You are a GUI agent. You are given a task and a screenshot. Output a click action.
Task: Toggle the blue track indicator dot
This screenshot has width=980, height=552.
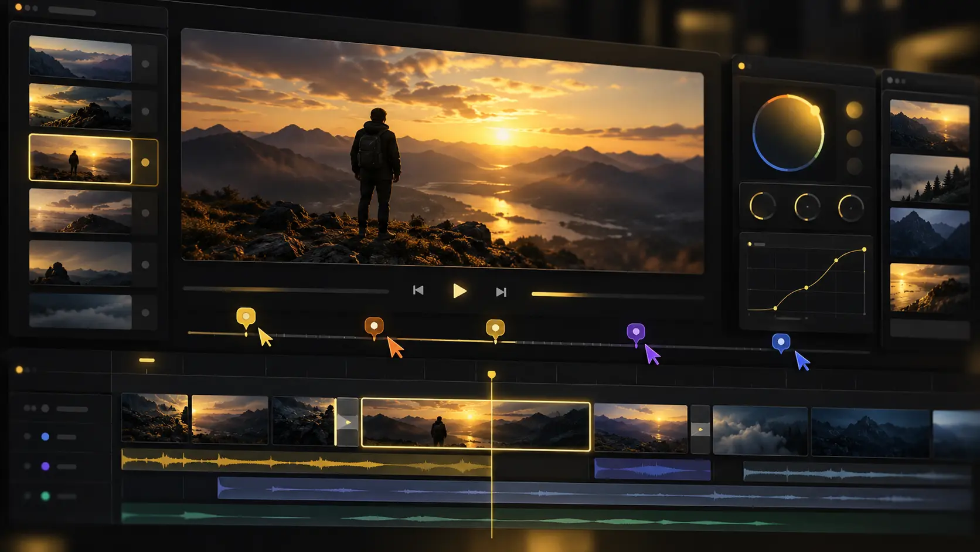point(45,436)
